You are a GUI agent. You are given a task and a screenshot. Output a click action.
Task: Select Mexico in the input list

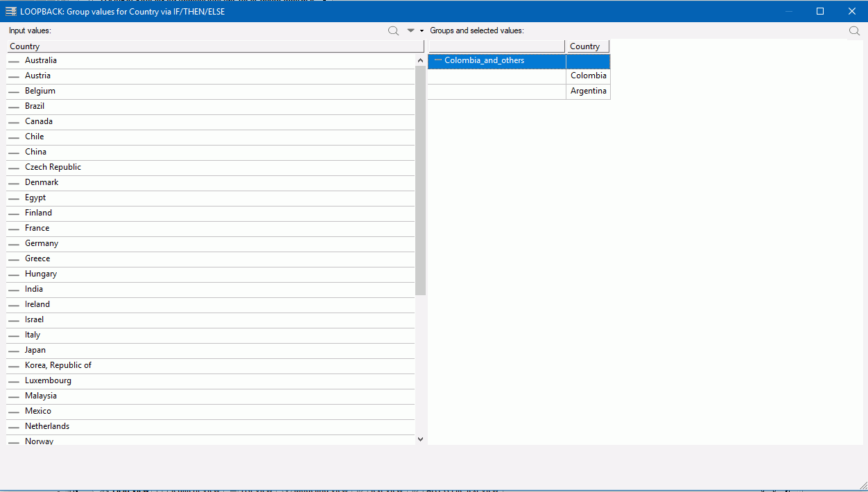pos(211,412)
